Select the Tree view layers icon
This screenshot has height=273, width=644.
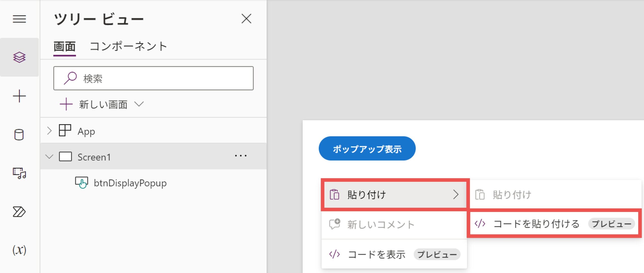19,57
